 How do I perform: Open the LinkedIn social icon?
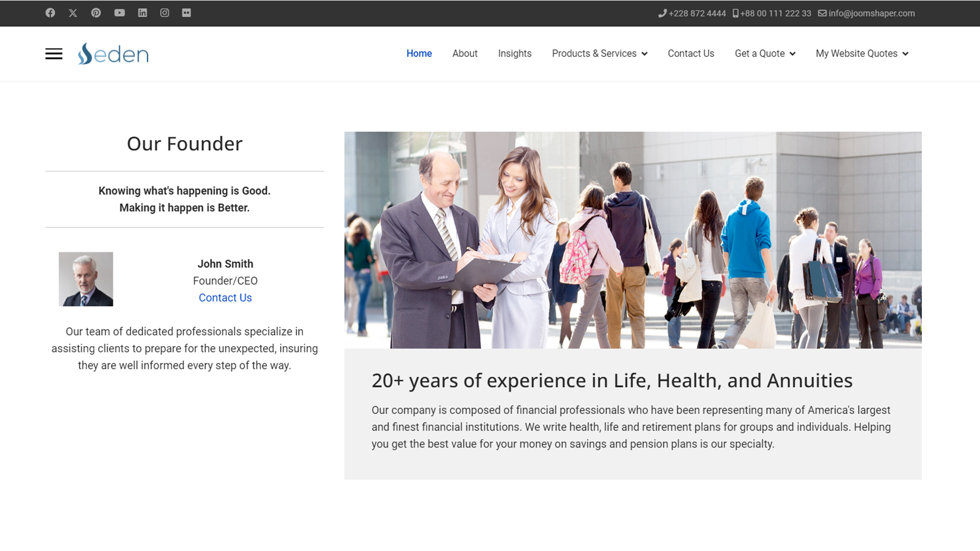(142, 13)
